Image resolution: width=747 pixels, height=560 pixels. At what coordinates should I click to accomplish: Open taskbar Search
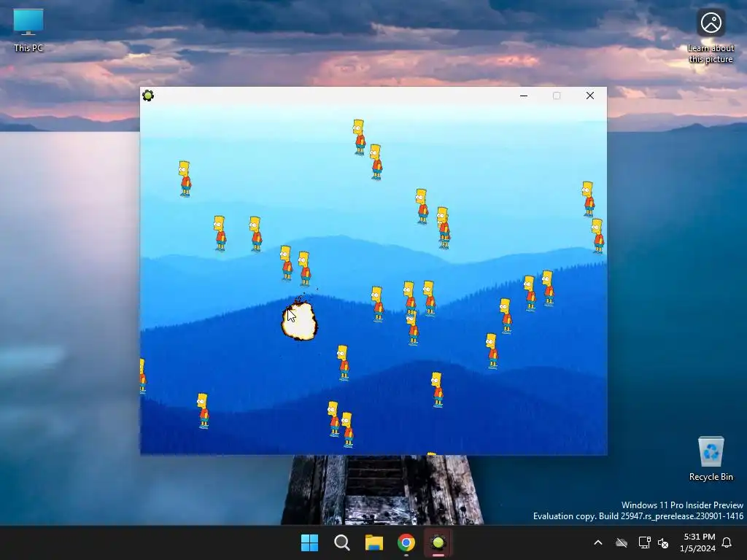coord(341,542)
